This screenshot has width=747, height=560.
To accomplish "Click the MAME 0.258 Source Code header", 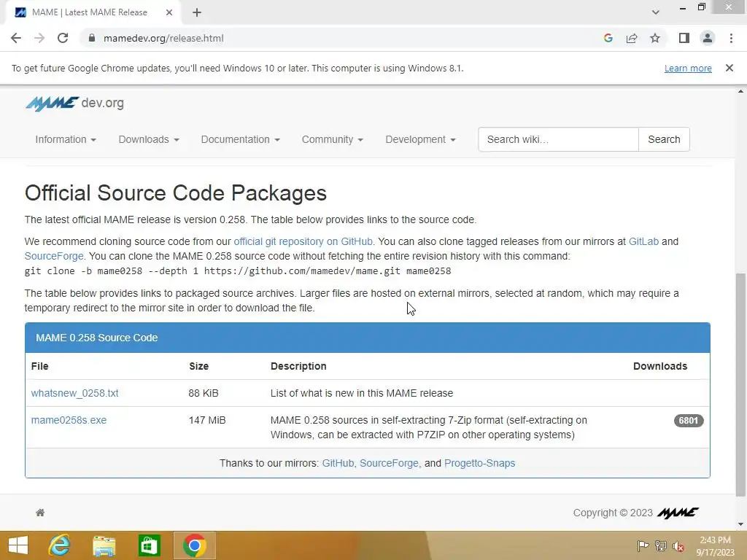I will coord(368,338).
